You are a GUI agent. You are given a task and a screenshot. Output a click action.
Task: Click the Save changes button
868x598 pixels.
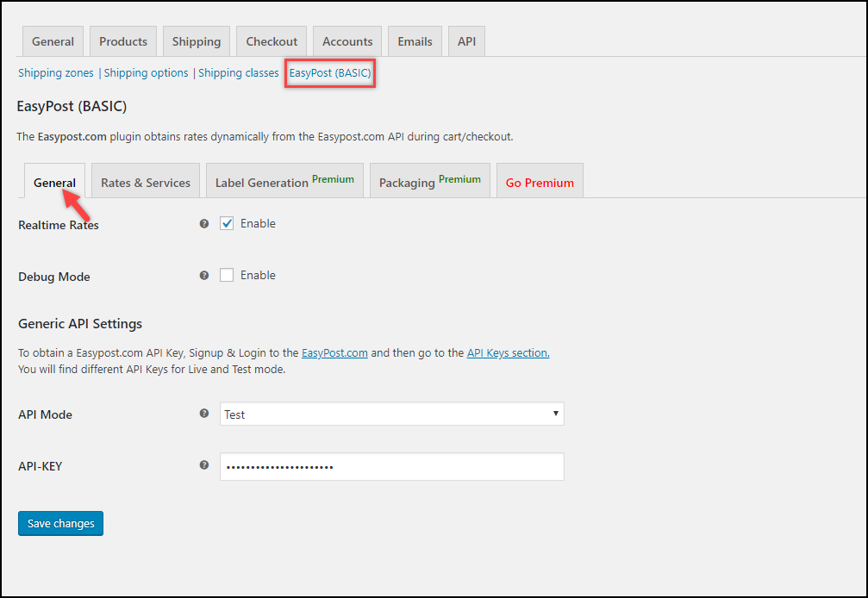coord(61,523)
